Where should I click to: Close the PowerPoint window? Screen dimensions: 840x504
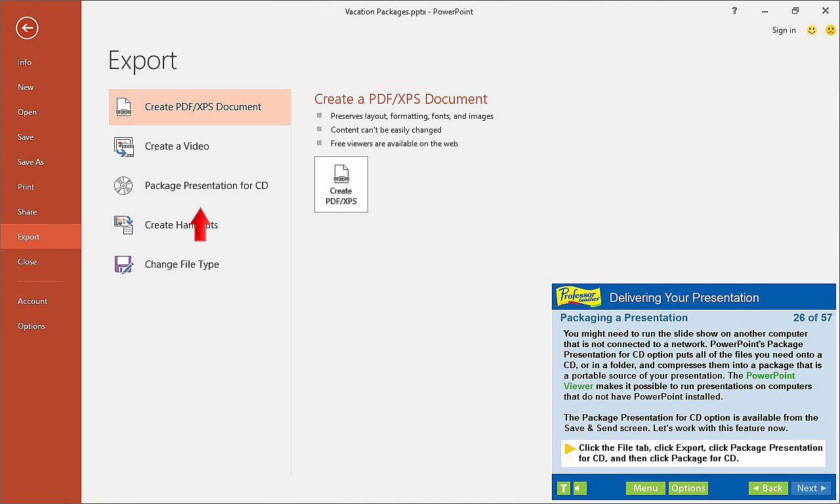coord(826,10)
